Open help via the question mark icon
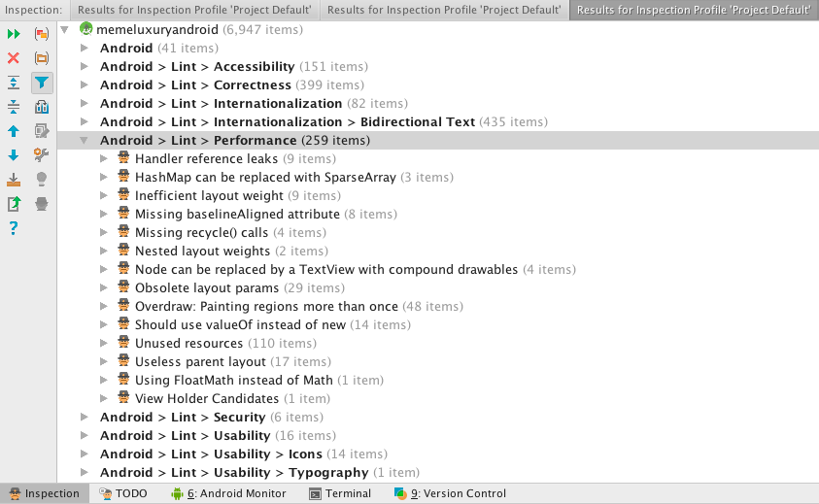This screenshot has width=819, height=504. (14, 227)
